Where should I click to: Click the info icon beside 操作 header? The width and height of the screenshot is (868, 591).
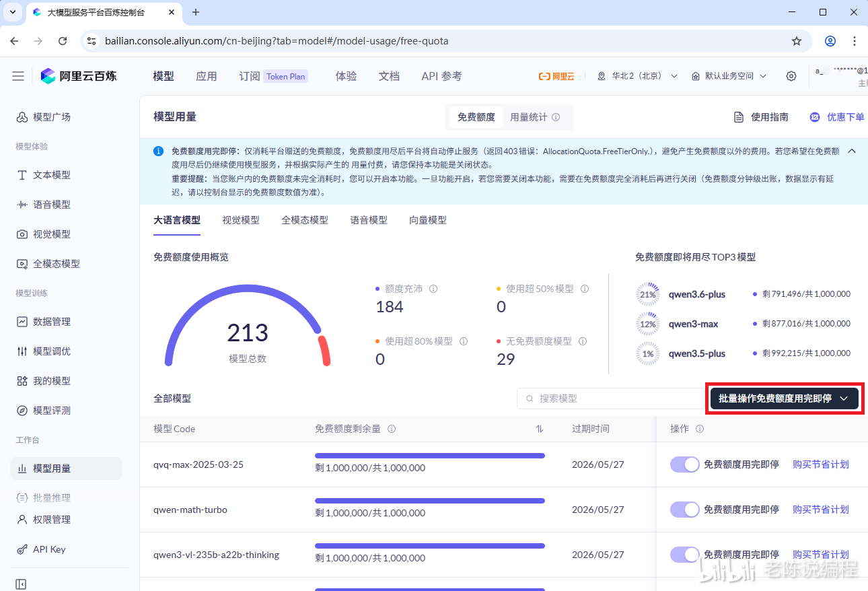[x=700, y=429]
